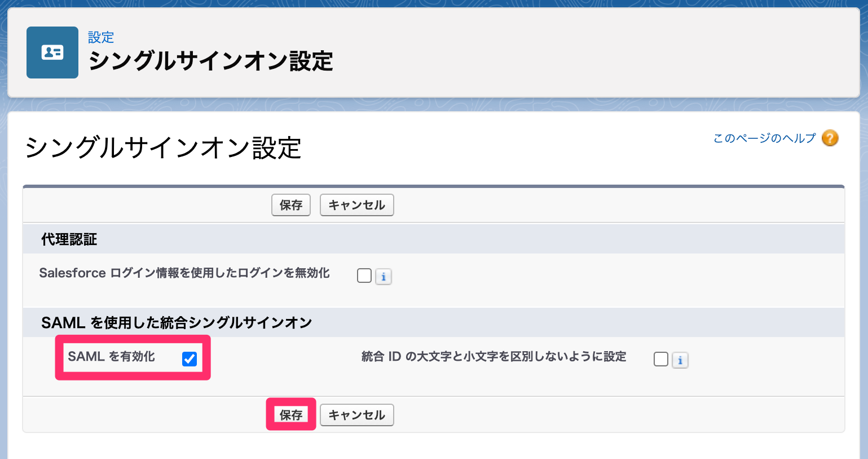Click info icon beside Salesforce login checkbox
The width and height of the screenshot is (868, 459).
384,277
